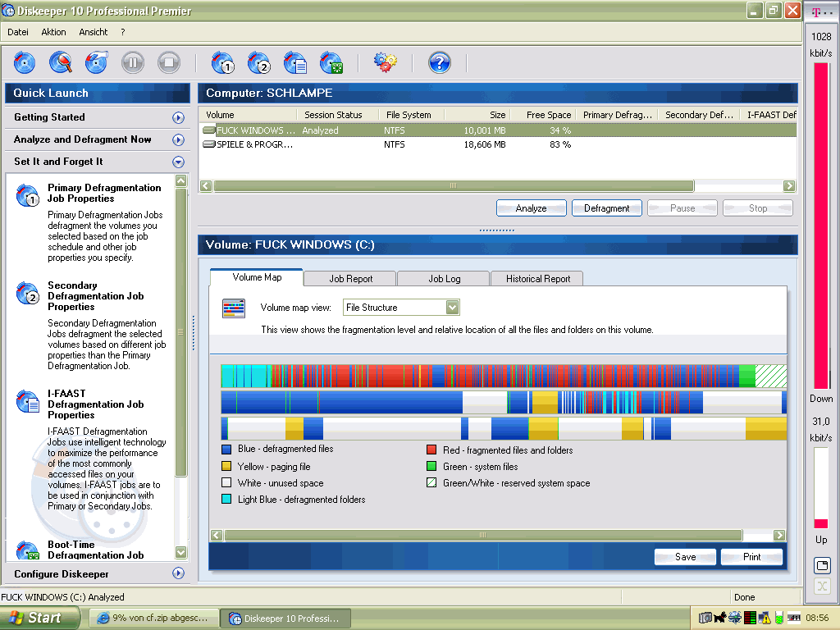Click the Defragment button

click(x=606, y=208)
